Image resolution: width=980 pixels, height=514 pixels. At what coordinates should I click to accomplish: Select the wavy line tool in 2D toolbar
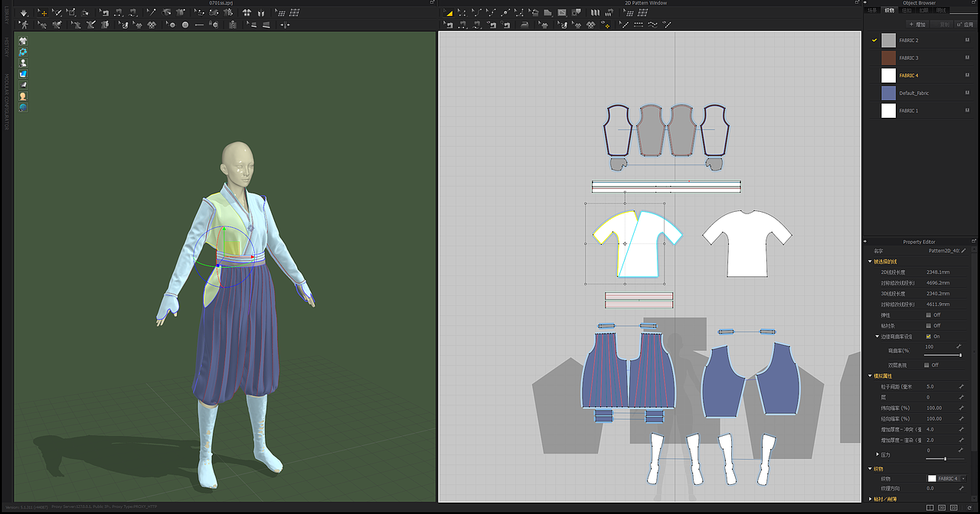click(x=652, y=24)
